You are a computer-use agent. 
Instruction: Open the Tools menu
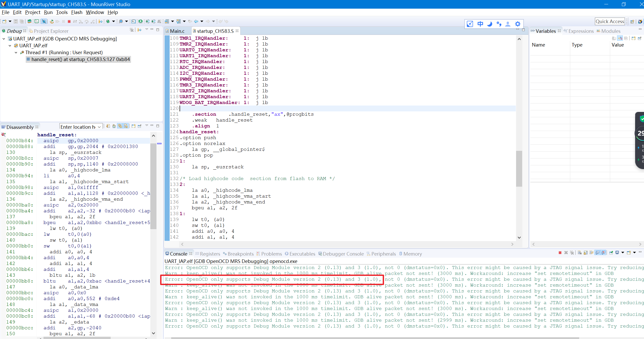coord(62,12)
